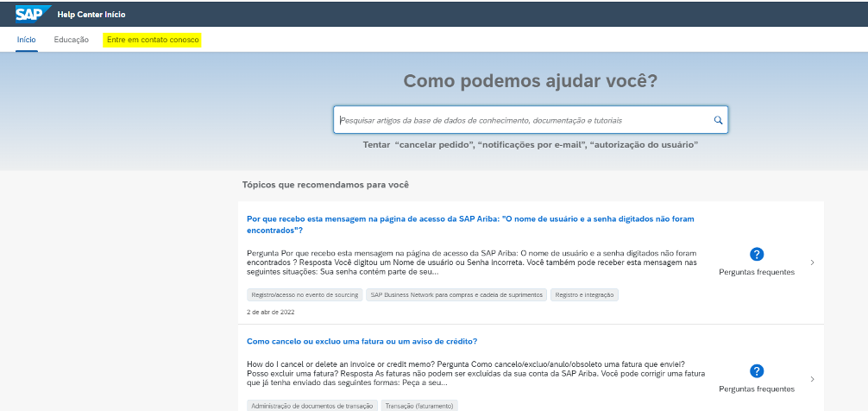
Task: Click tag Administração de documentos de transação
Action: [312, 406]
